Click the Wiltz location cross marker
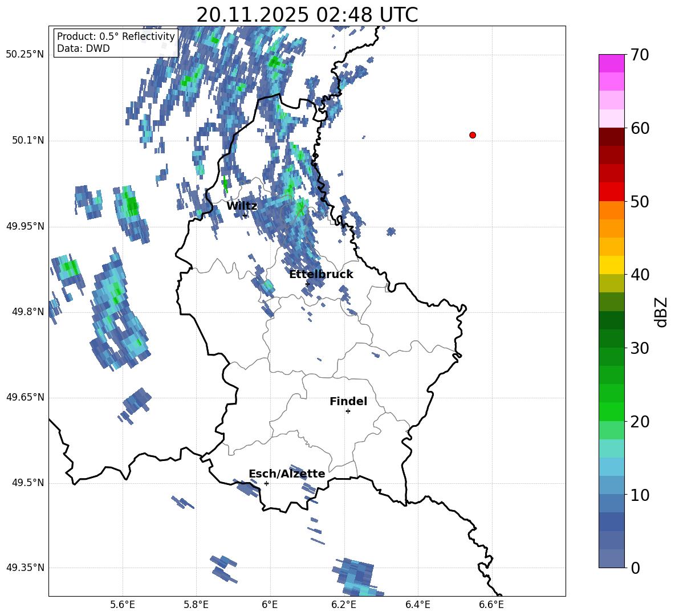 (x=245, y=215)
